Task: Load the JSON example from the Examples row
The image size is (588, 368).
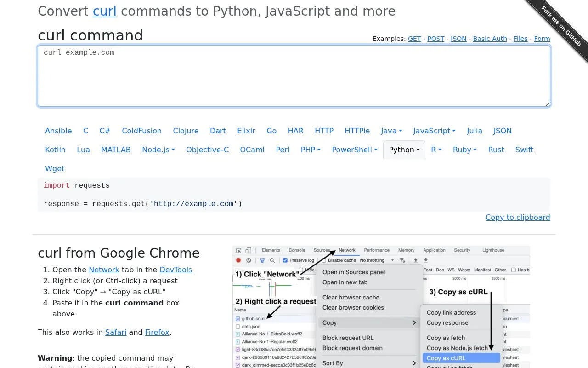Action: [x=458, y=39]
